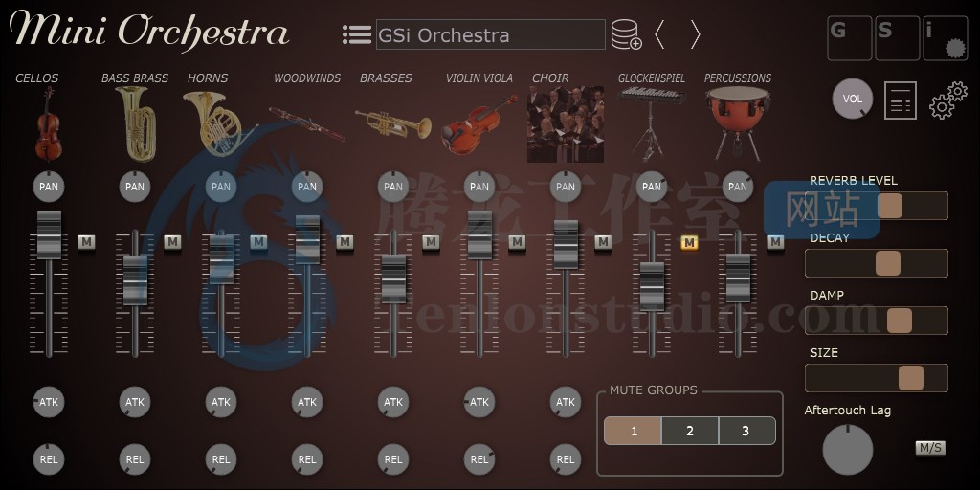Unmute the Glockenspiel channel
This screenshot has height=490, width=980.
[689, 242]
